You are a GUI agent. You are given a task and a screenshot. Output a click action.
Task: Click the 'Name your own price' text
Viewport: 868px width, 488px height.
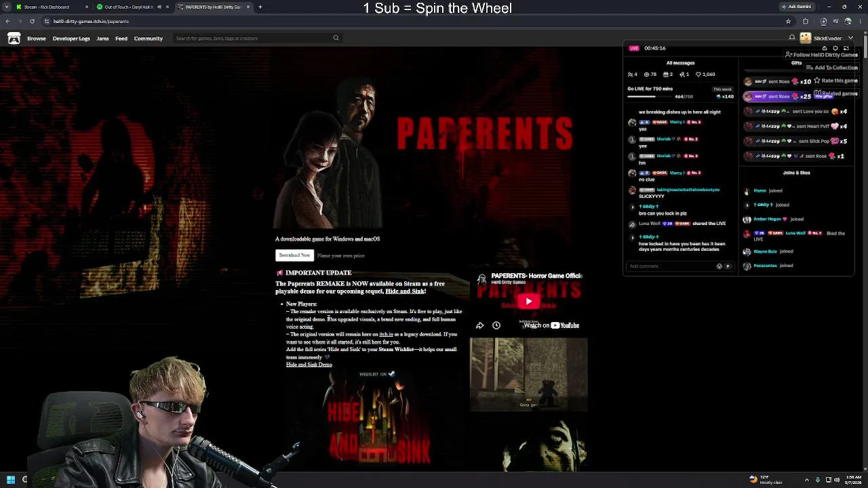341,256
